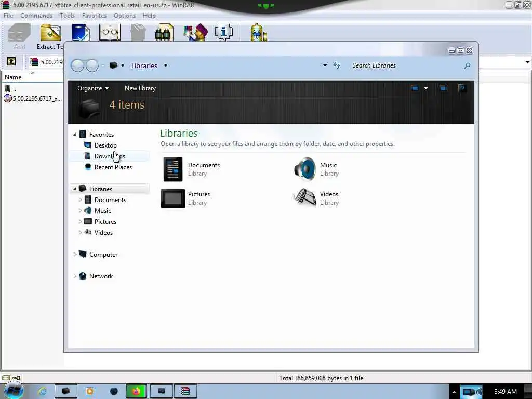The image size is (532, 399).
Task: Select Network in the navigation pane
Action: point(101,276)
